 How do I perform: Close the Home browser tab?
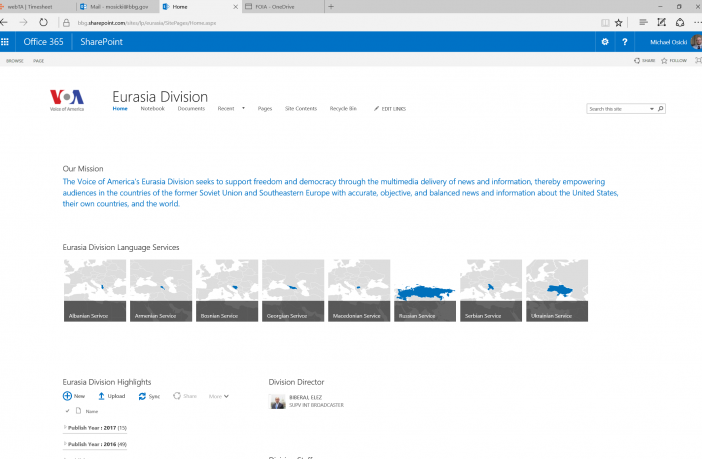pos(235,7)
